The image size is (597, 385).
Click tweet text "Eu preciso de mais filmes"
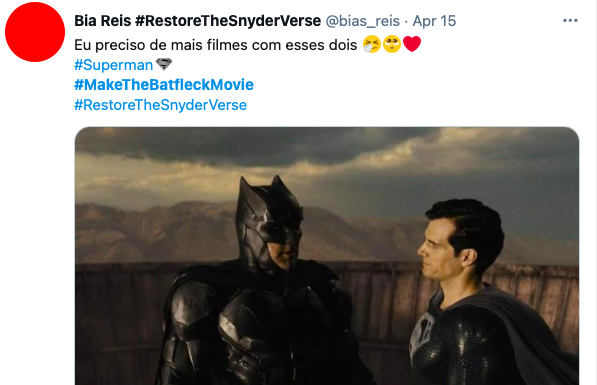pyautogui.click(x=161, y=45)
